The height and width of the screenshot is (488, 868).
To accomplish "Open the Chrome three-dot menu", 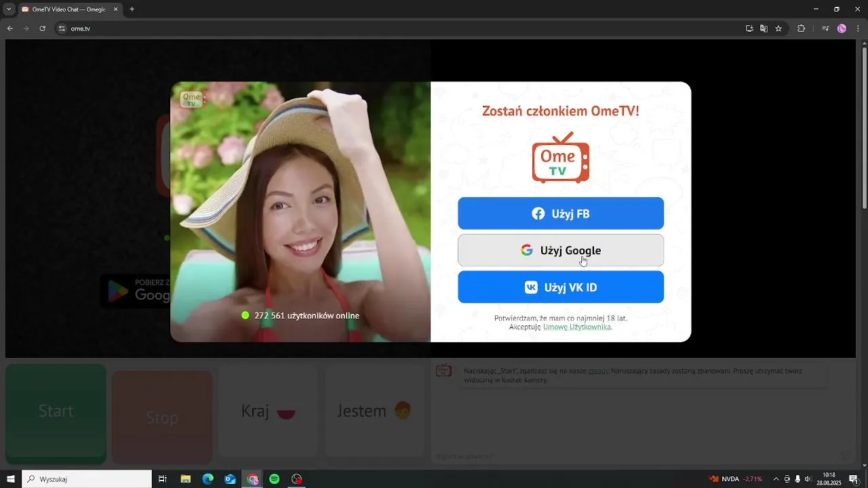I will coord(858,28).
